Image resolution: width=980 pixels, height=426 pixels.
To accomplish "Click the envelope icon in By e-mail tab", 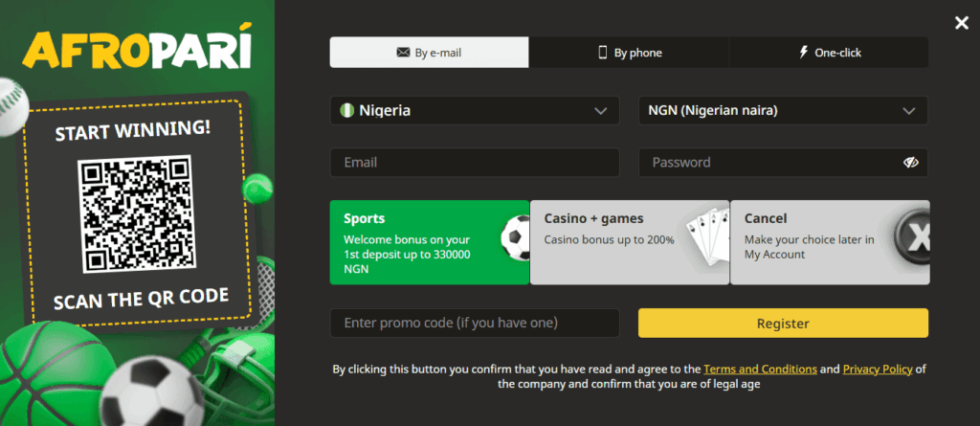I will click(x=403, y=53).
